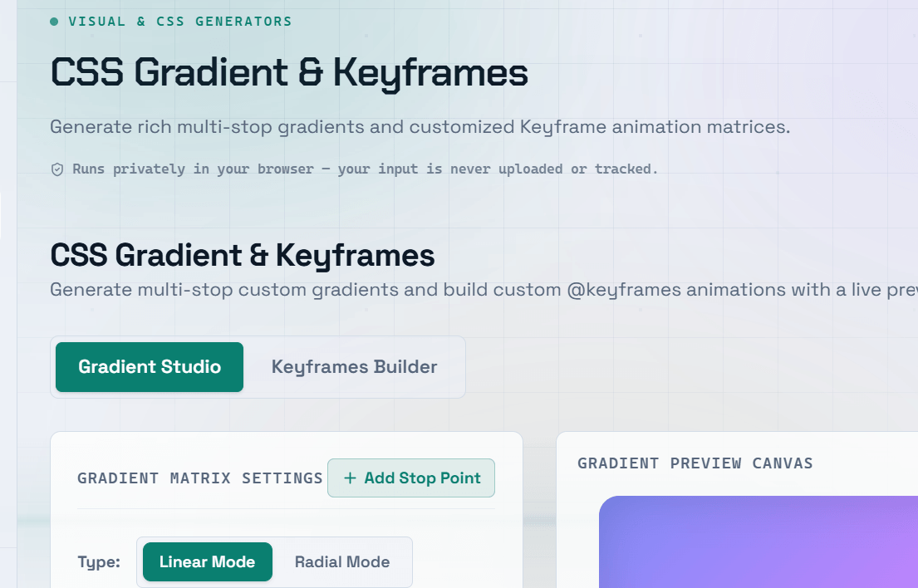Image resolution: width=918 pixels, height=588 pixels.
Task: Click the gradient preview canvas
Action: [758, 541]
